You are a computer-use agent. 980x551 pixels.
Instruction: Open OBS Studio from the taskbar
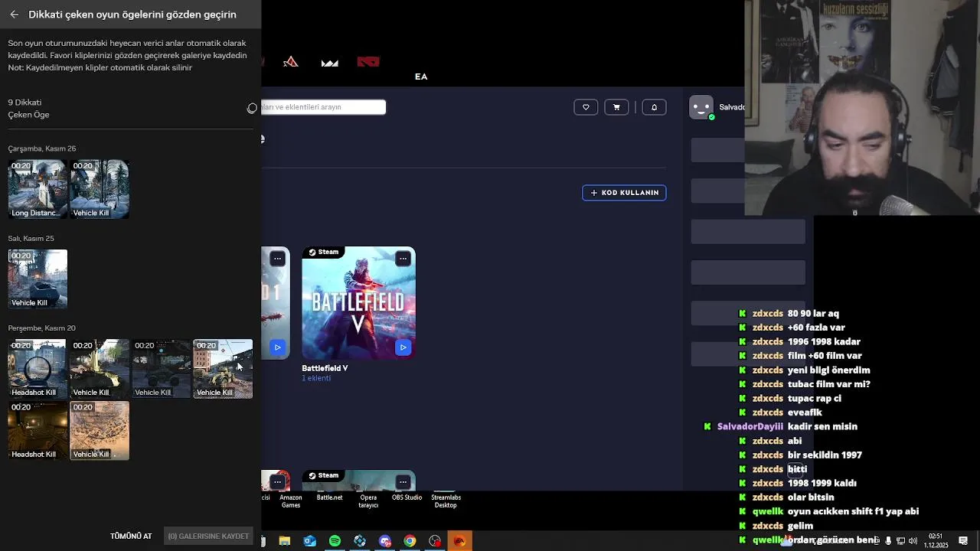coord(435,541)
